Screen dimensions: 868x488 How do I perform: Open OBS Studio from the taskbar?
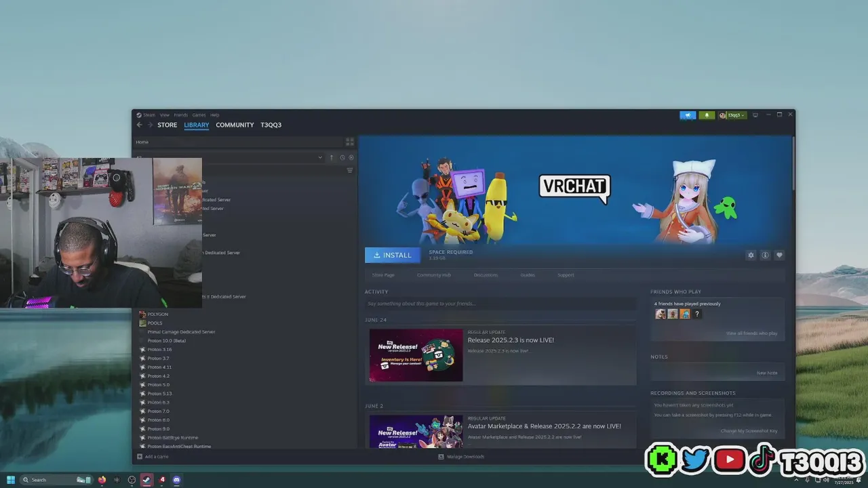pos(132,480)
